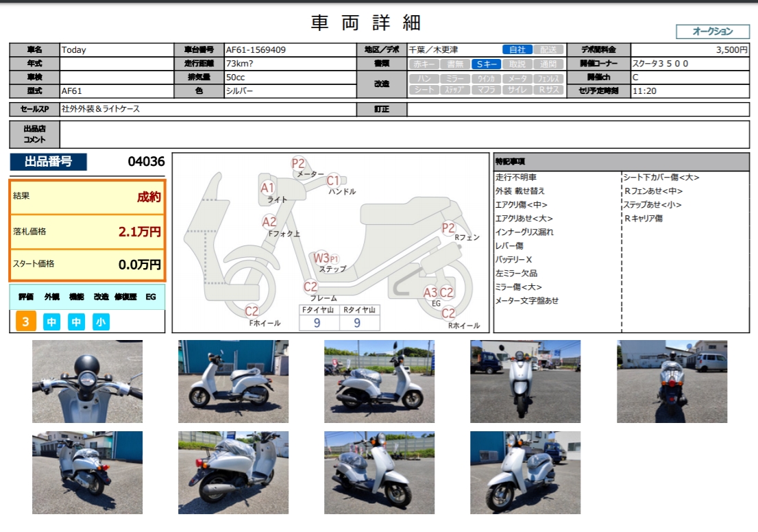The width and height of the screenshot is (758, 532).
Task: Toggle the マフラ modification tag
Action: click(487, 90)
